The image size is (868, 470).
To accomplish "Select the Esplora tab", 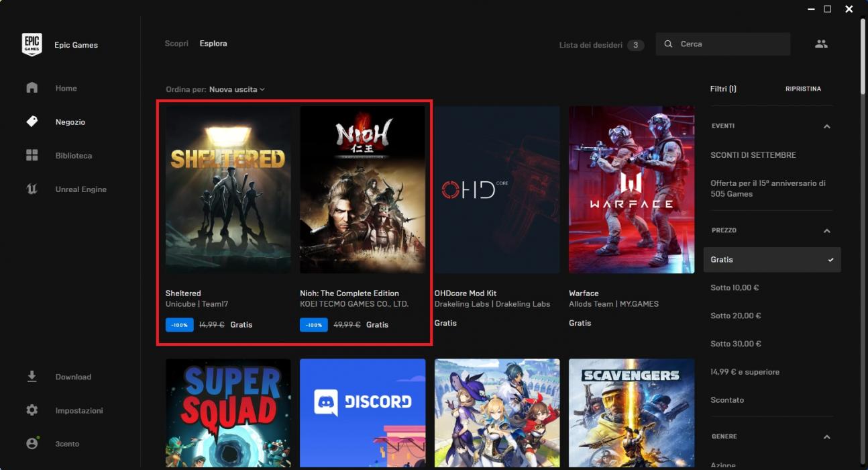I will [x=213, y=44].
